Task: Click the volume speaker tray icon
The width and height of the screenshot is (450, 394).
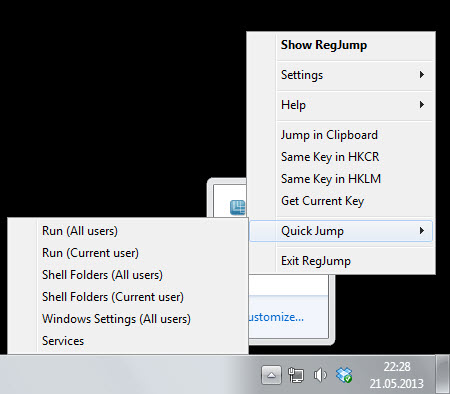Action: click(x=320, y=376)
